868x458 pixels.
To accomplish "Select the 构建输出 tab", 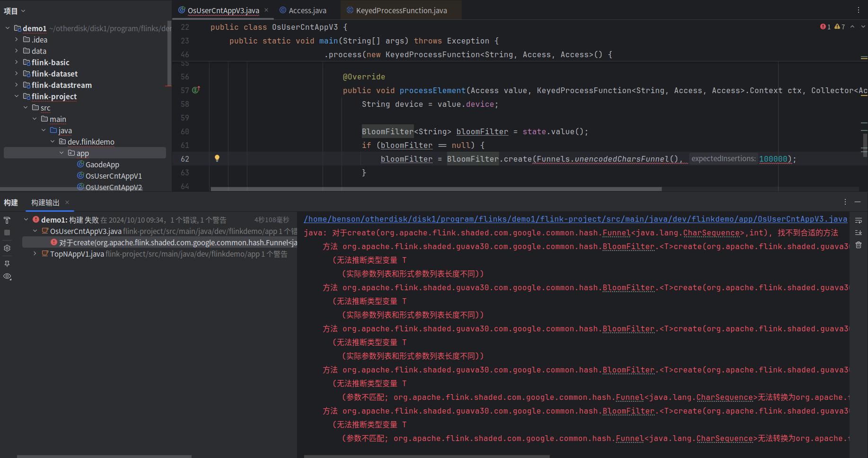I will 45,202.
